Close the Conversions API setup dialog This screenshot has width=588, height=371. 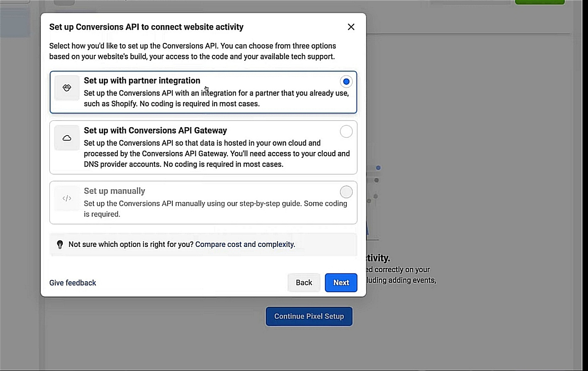[351, 27]
